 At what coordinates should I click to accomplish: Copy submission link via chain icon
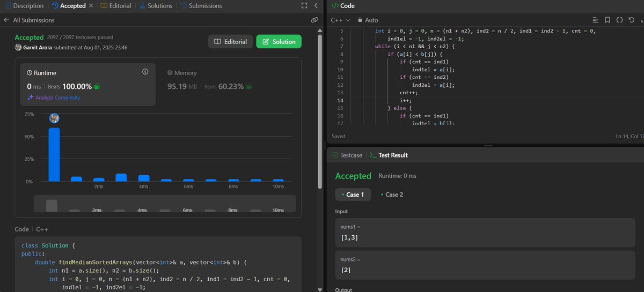[315, 20]
